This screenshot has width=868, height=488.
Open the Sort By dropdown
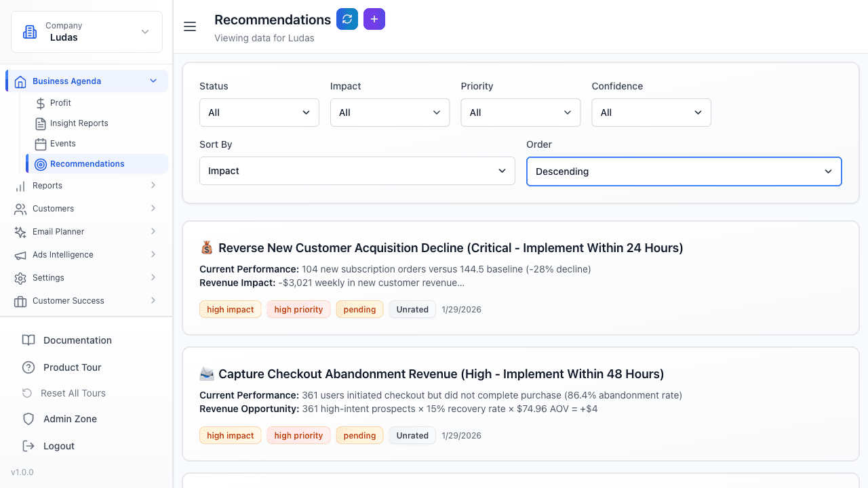click(357, 171)
